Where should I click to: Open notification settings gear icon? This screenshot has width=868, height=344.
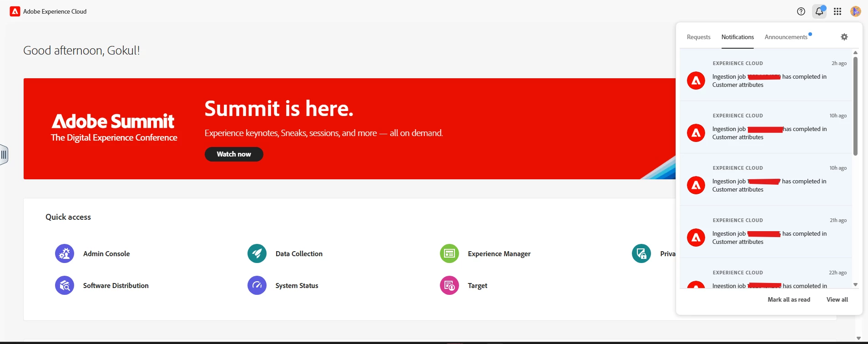[844, 37]
